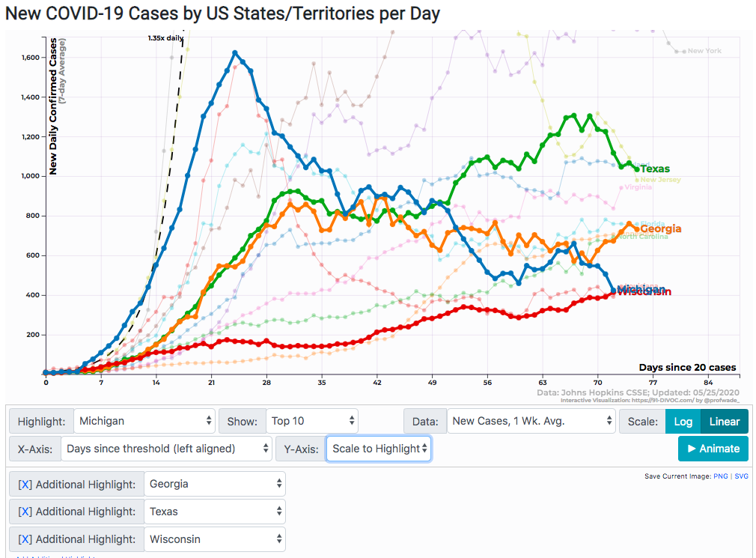Save the chart image as SVG
756x558 pixels.
coord(741,476)
